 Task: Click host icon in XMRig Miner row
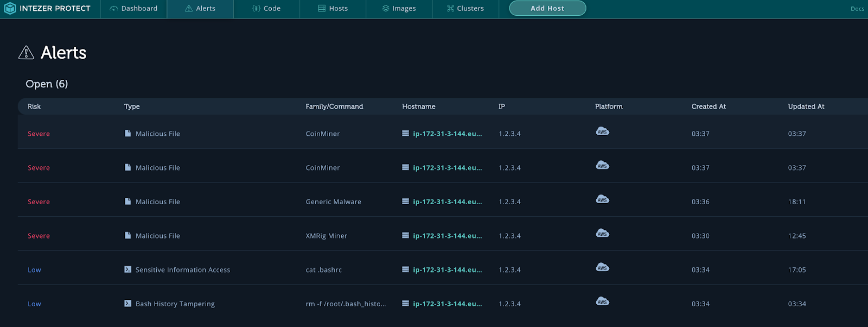(x=405, y=235)
